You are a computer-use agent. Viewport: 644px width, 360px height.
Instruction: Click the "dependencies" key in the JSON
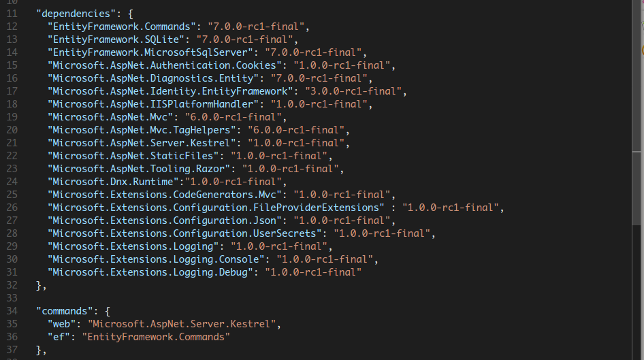coord(69,14)
